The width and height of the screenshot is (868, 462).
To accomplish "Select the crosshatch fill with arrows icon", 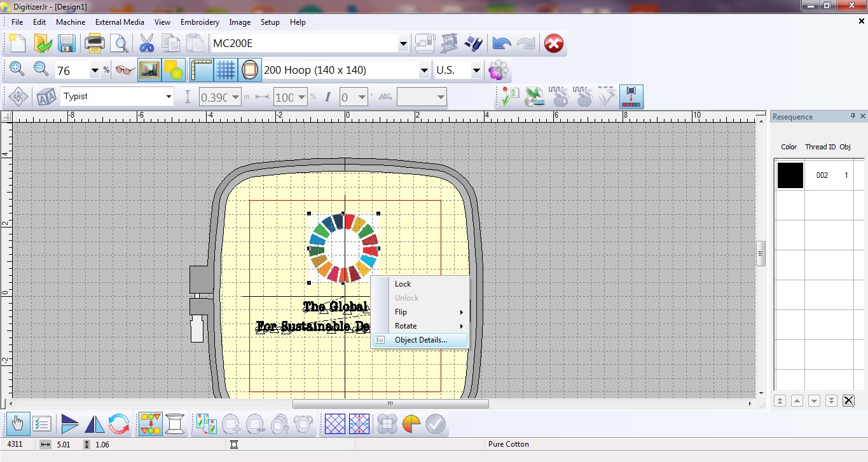I will (359, 424).
